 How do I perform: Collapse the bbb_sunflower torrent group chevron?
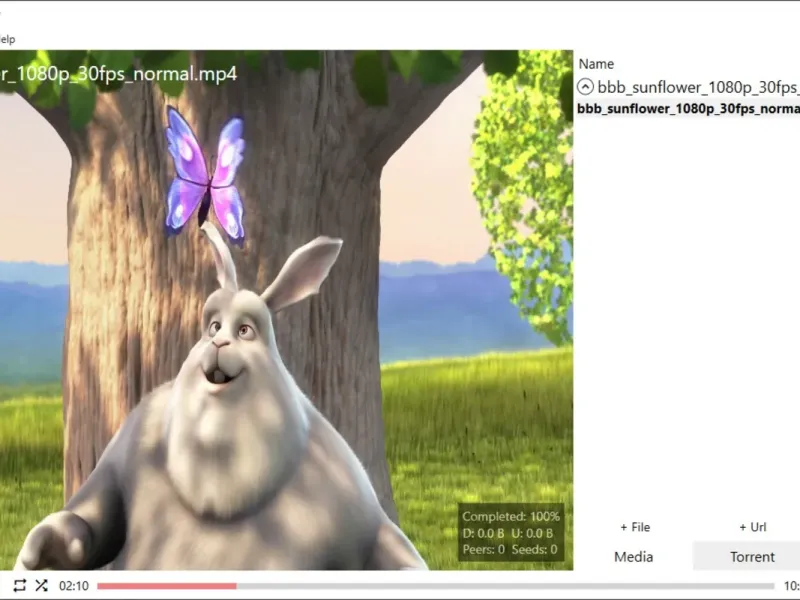point(585,87)
